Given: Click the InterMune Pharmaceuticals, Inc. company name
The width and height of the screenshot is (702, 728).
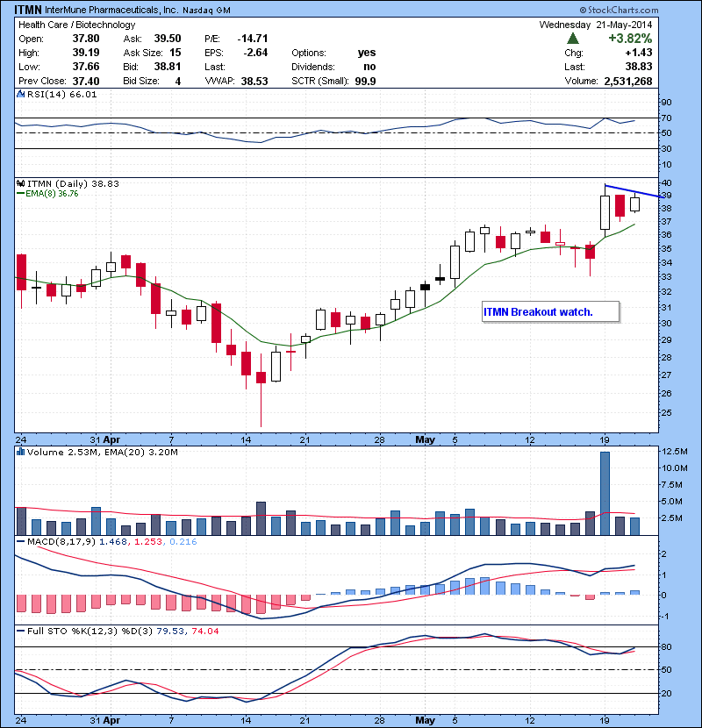Looking at the screenshot, I should click(x=111, y=10).
